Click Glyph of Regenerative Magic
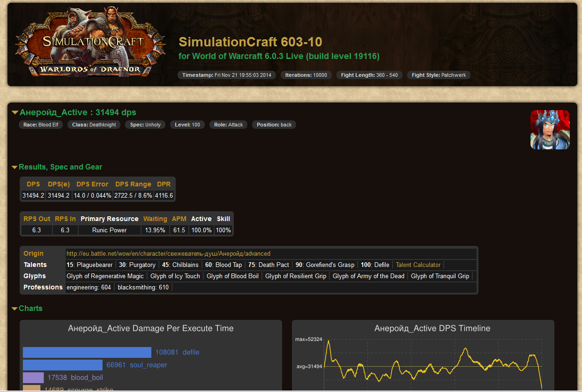 tap(105, 276)
